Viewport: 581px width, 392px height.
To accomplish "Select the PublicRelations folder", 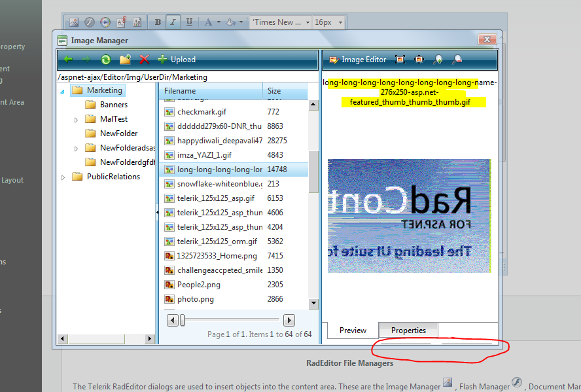I will 106,177.
